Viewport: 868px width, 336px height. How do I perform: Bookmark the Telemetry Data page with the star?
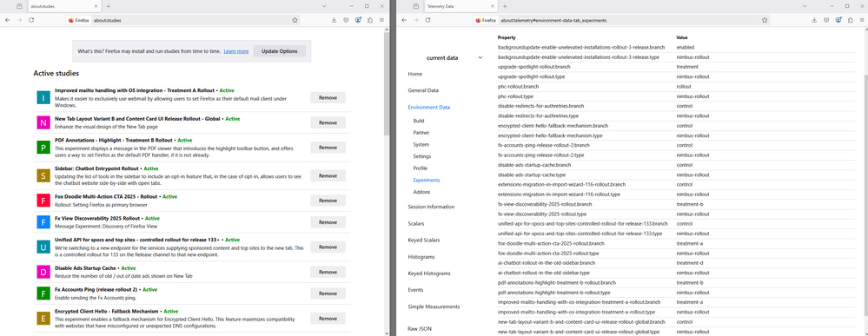tap(765, 20)
